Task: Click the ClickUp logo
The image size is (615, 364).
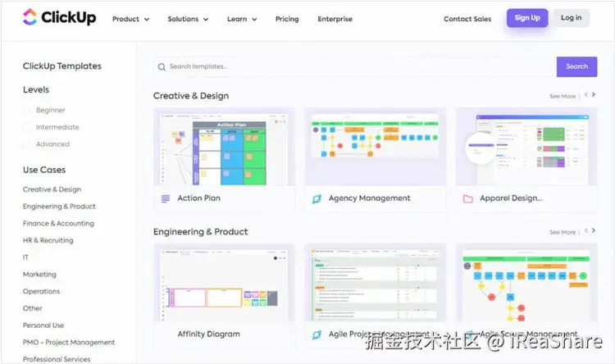Action: (x=59, y=17)
